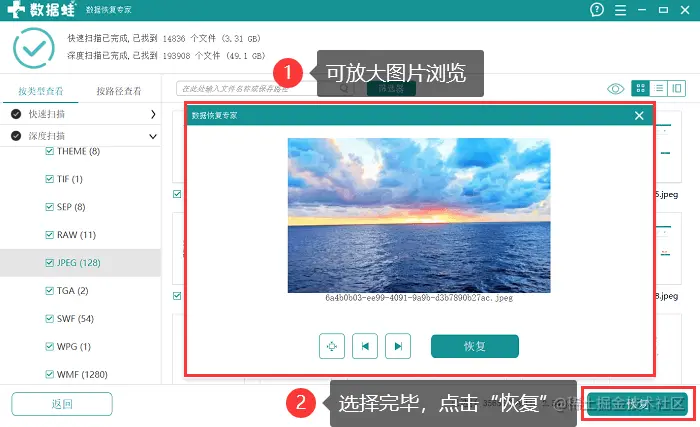Uncheck the SEP (8) checkbox
Viewport: 700px width, 427px height.
pos(50,207)
